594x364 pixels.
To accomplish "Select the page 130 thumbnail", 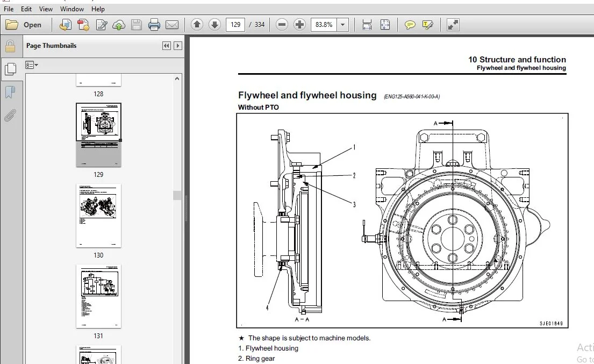I will pos(98,216).
